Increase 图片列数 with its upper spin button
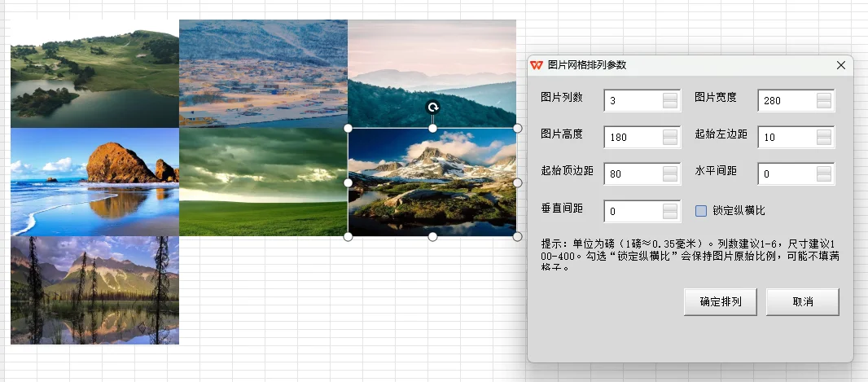The width and height of the screenshot is (868, 382). click(670, 96)
